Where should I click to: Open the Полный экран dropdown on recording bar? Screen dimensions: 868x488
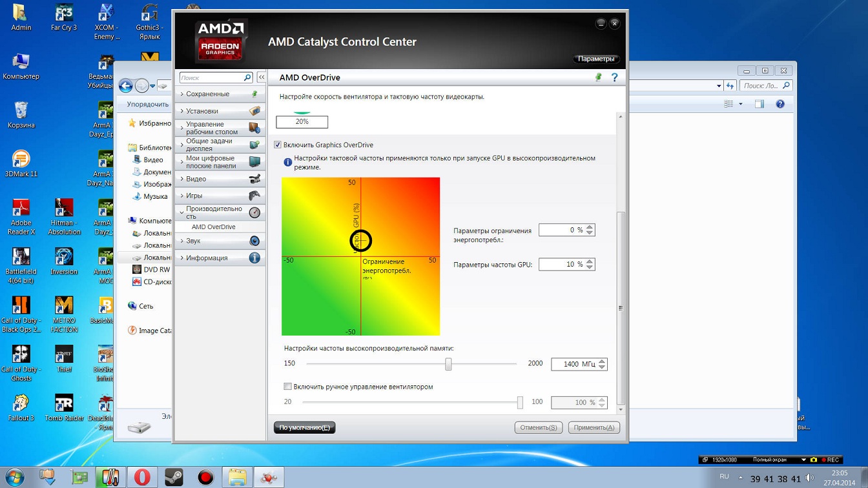point(803,460)
